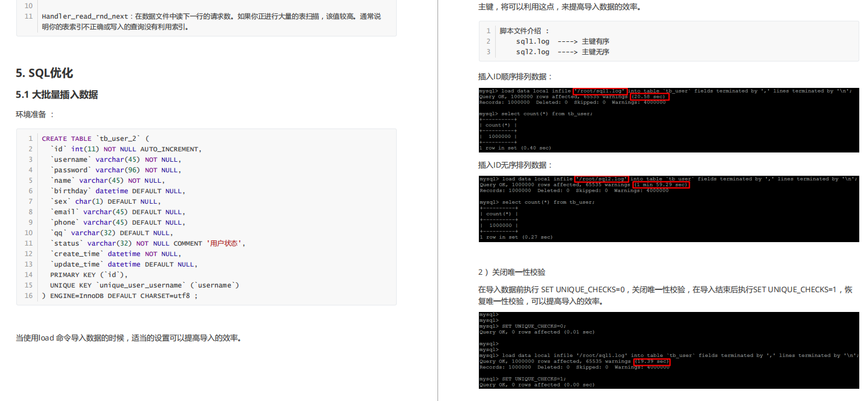Click the caption "插入ID无序排列数据:"
This screenshot has height=401, width=868.
[x=516, y=165]
